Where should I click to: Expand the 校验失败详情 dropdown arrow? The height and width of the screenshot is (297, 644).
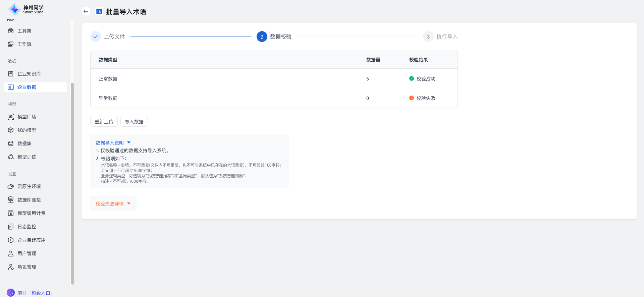click(x=129, y=204)
